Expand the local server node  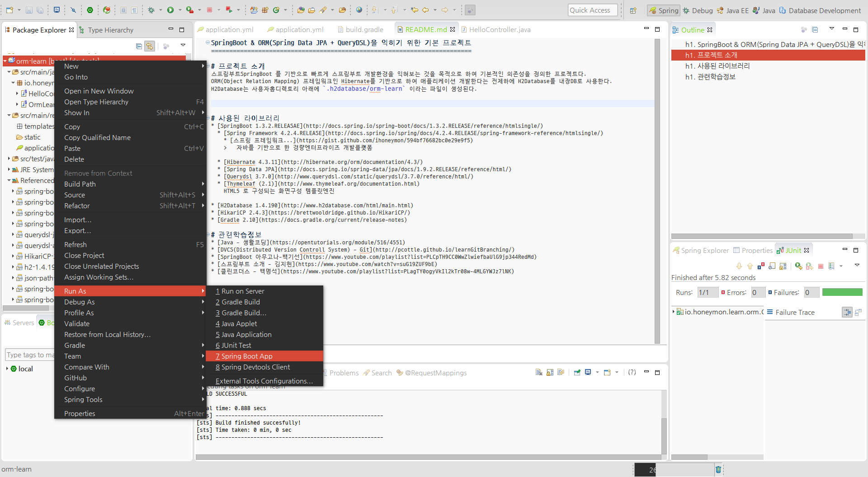pyautogui.click(x=7, y=369)
